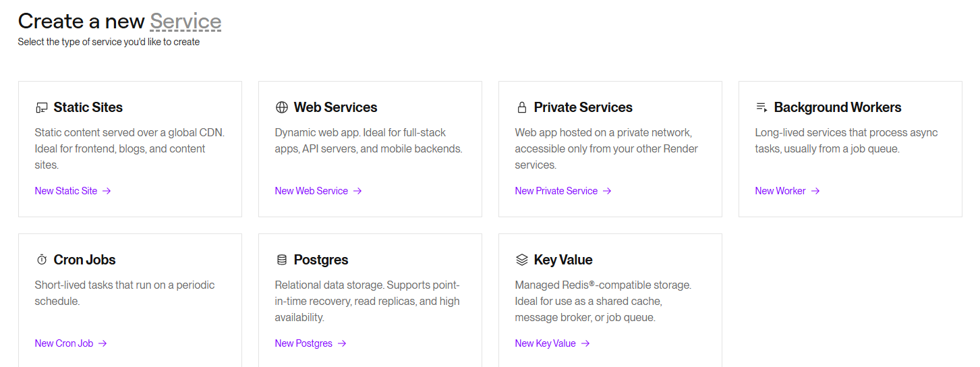Click the Postgres database icon
This screenshot has height=367, width=980.
282,260
